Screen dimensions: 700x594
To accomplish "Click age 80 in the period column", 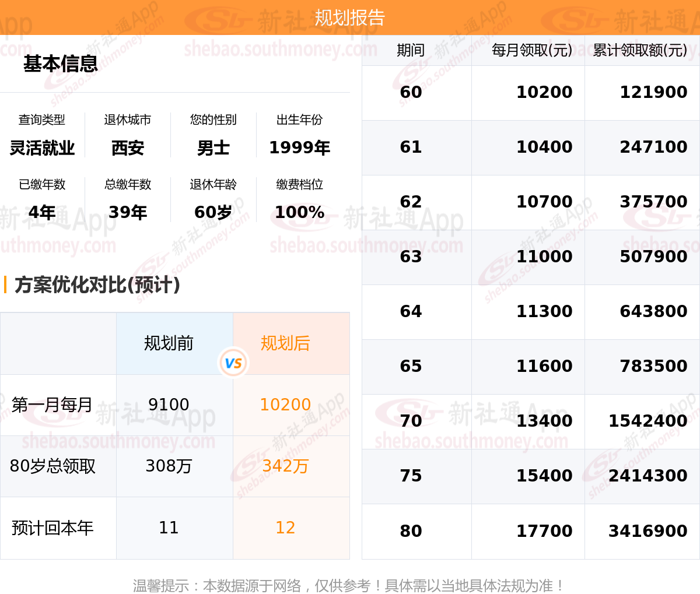I will tap(411, 531).
